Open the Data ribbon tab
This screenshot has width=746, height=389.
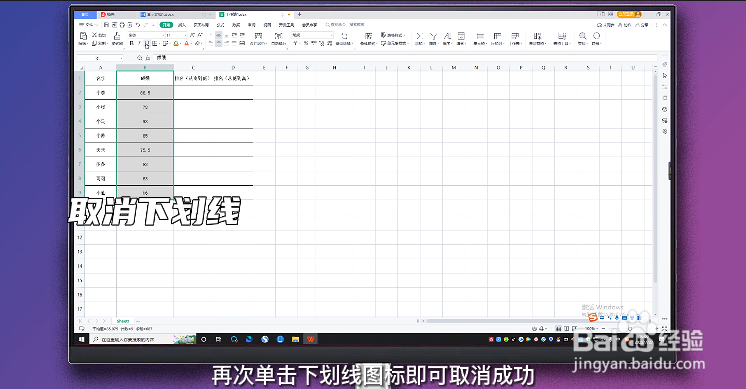coord(236,25)
